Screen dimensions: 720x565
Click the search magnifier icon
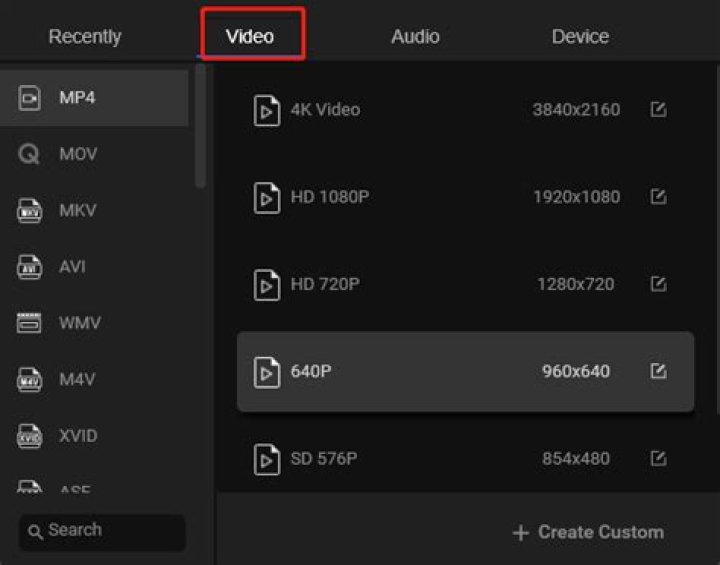tap(35, 532)
